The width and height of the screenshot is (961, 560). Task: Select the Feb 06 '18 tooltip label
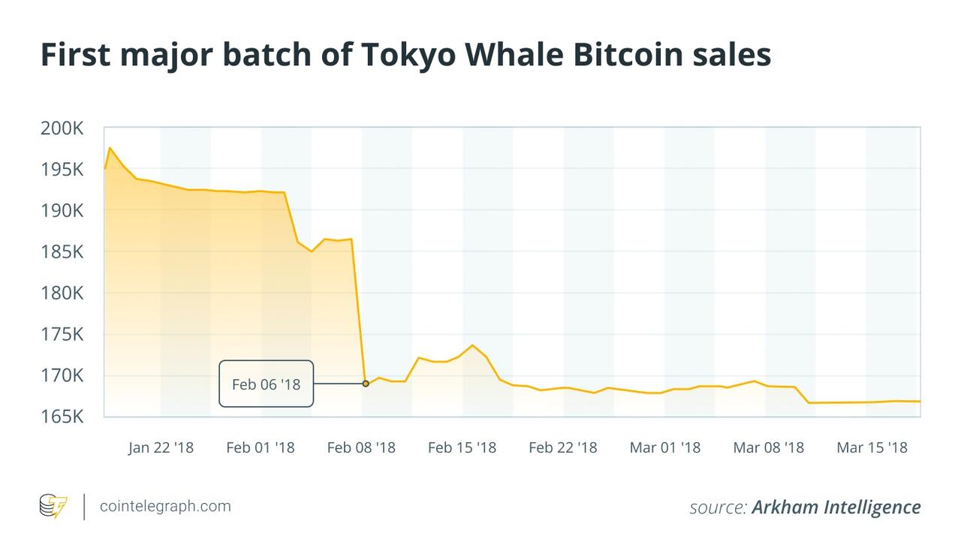(267, 384)
